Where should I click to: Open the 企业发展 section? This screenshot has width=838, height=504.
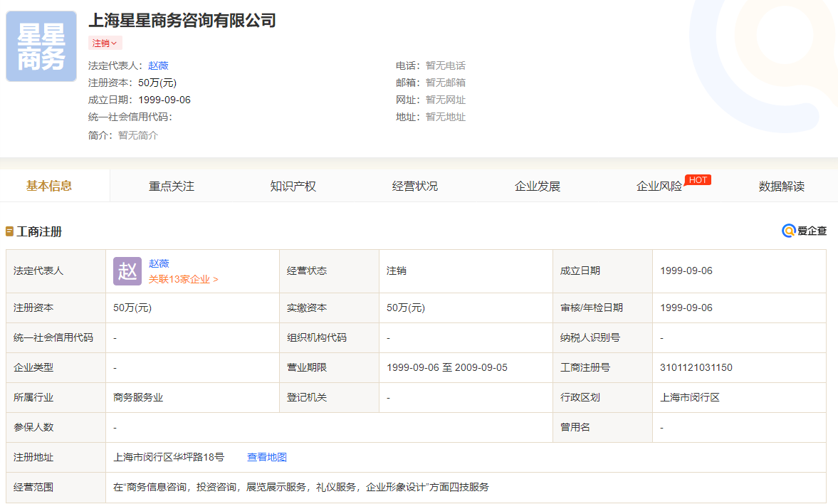[x=538, y=186]
